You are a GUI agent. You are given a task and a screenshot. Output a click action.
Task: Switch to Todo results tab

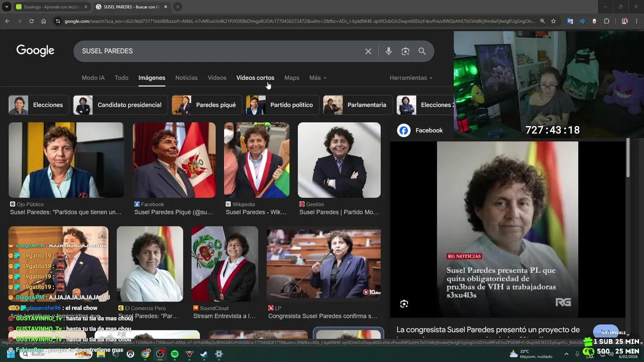pyautogui.click(x=121, y=78)
